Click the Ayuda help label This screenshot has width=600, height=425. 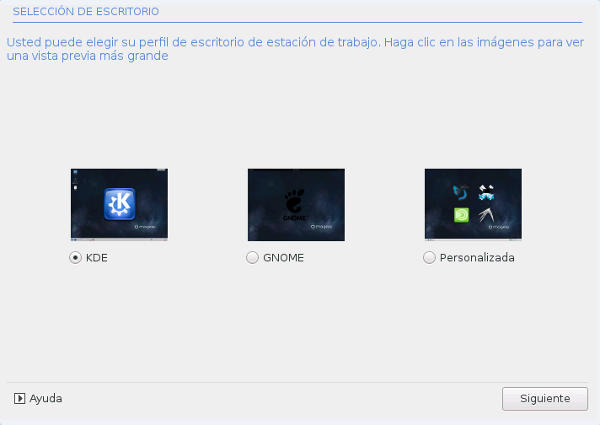point(46,399)
